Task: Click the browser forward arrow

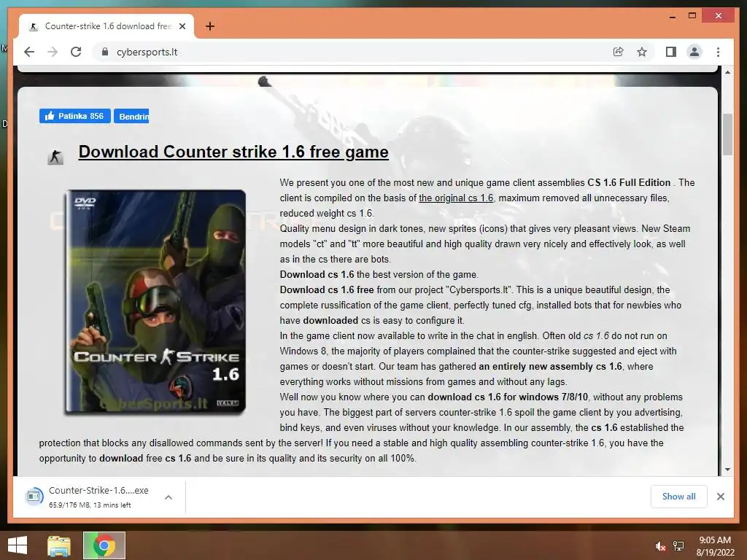Action: pyautogui.click(x=53, y=52)
